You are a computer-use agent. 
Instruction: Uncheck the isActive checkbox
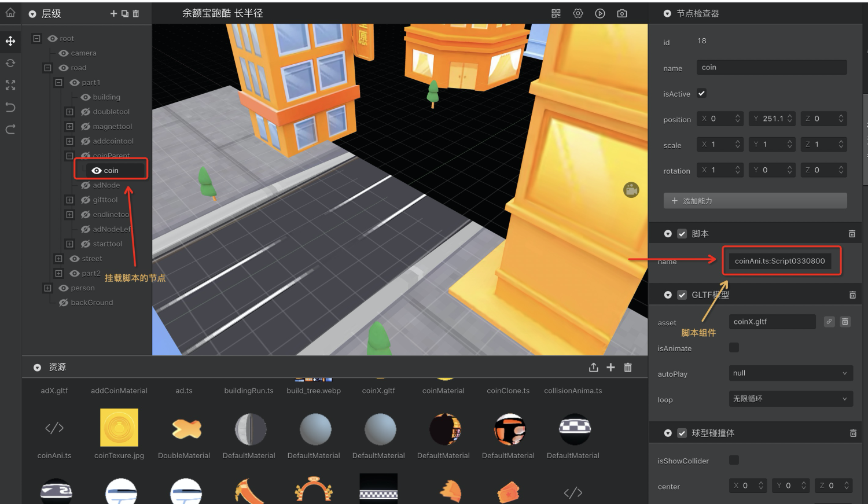pyautogui.click(x=701, y=93)
